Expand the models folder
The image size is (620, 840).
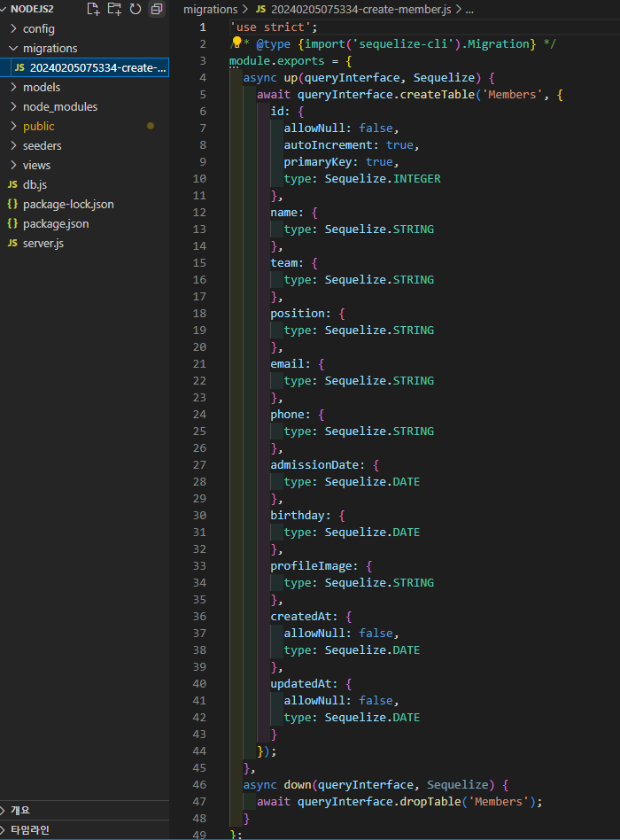pos(13,87)
